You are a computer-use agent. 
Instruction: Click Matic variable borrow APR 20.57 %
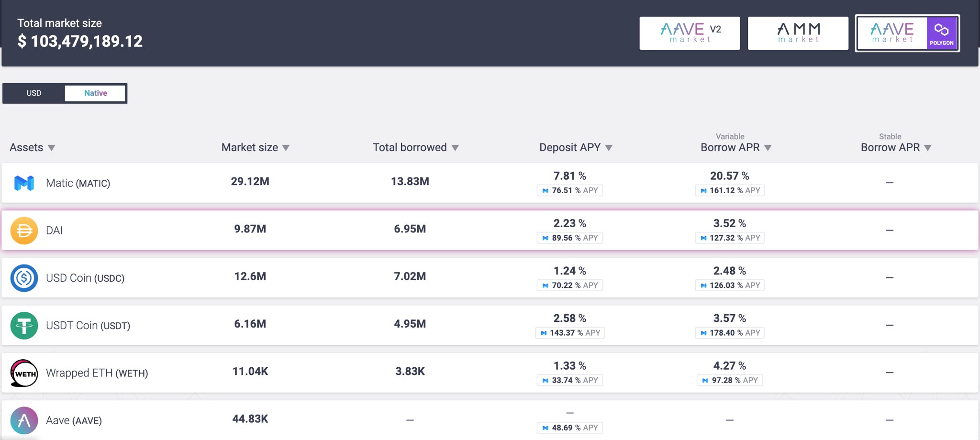point(729,176)
